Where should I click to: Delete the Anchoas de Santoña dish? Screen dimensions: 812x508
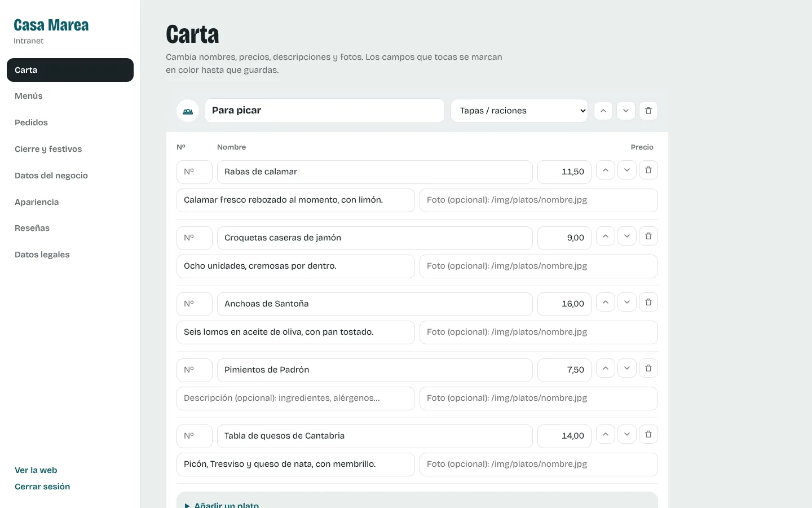648,302
